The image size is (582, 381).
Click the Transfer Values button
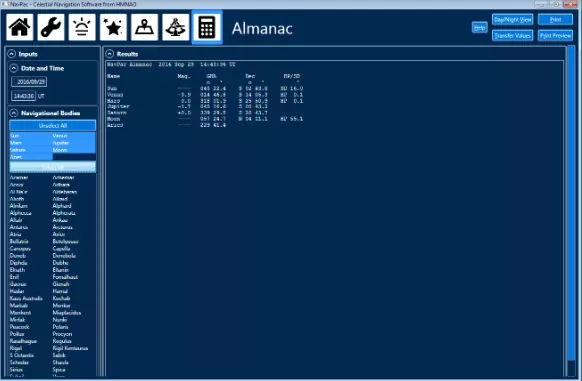tap(513, 36)
